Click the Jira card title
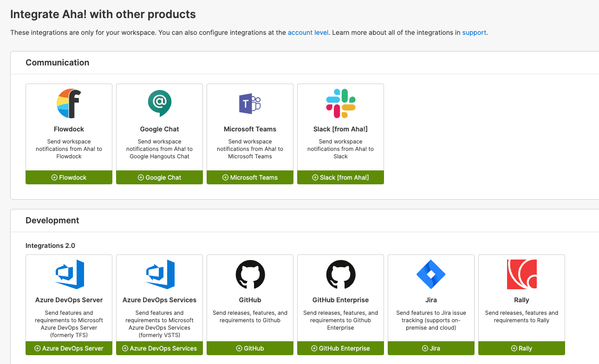This screenshot has width=599, height=364. coord(431,300)
